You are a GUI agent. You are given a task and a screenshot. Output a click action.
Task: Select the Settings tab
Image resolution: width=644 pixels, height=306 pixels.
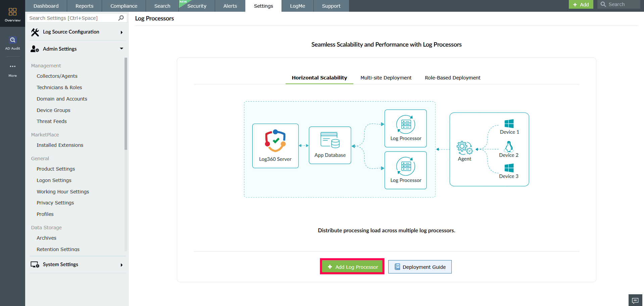pos(263,6)
